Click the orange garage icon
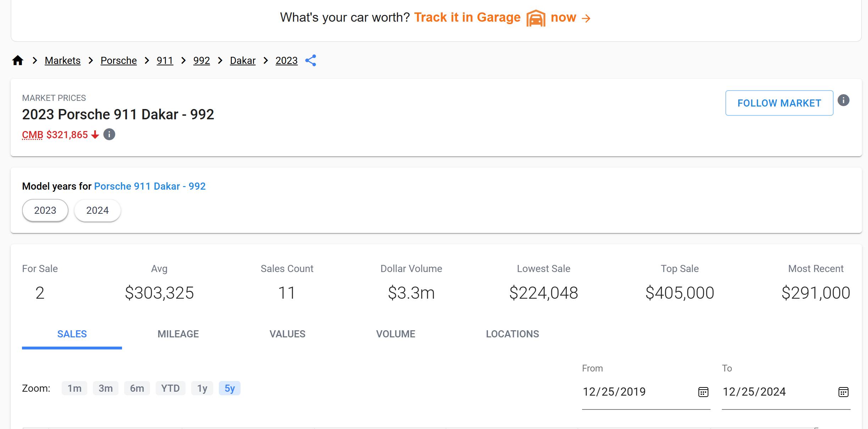This screenshot has height=429, width=868. pos(535,18)
